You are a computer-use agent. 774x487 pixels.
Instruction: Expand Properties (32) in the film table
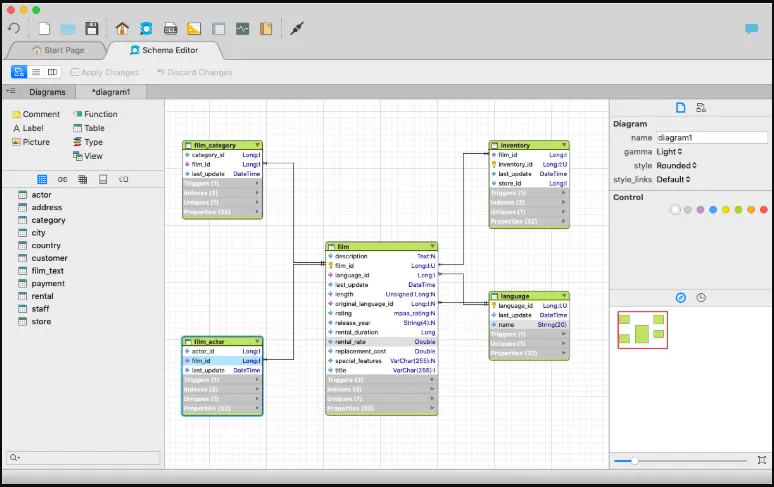click(x=382, y=408)
